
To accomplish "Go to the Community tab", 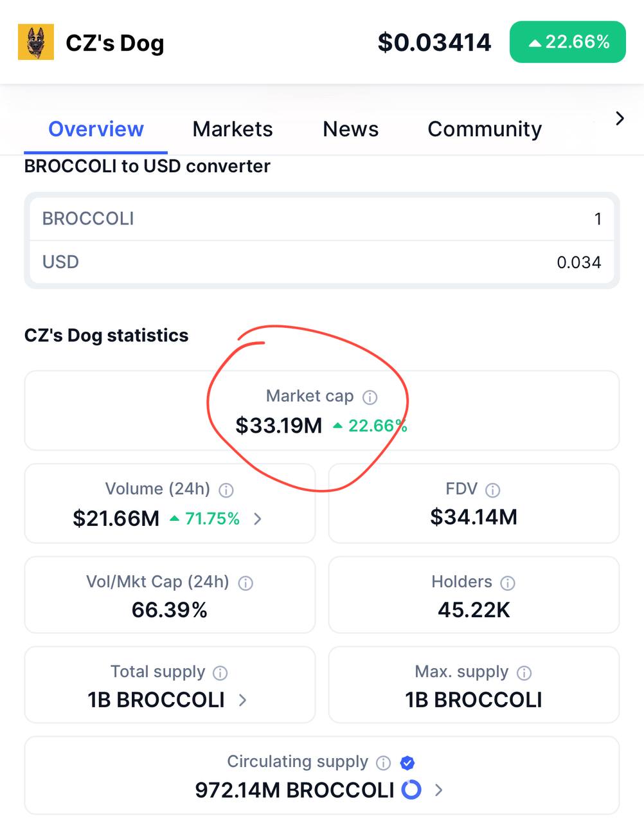I will [x=485, y=129].
